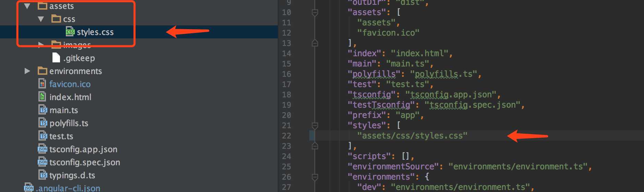Open index.html from the tree
Image resolution: width=644 pixels, height=192 pixels.
[70, 97]
